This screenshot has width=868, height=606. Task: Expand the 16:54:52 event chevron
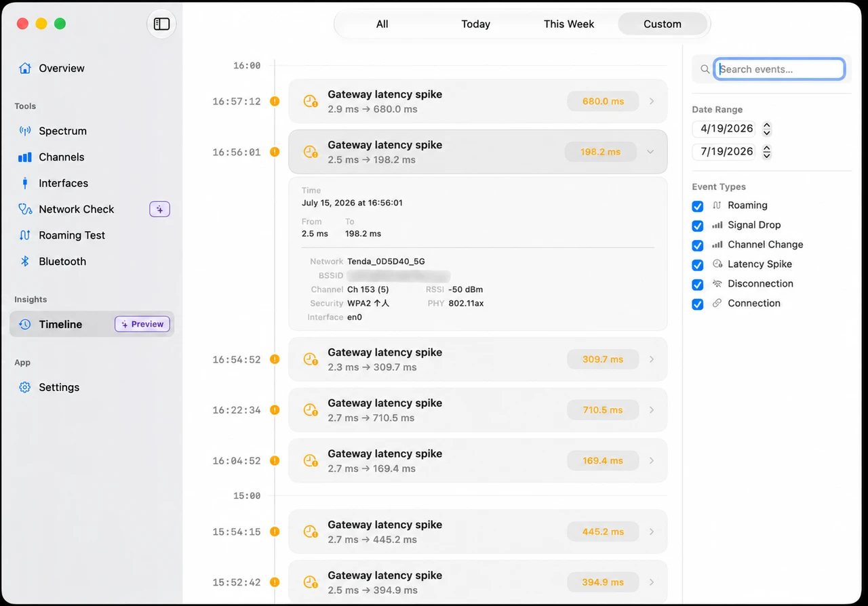(x=652, y=359)
